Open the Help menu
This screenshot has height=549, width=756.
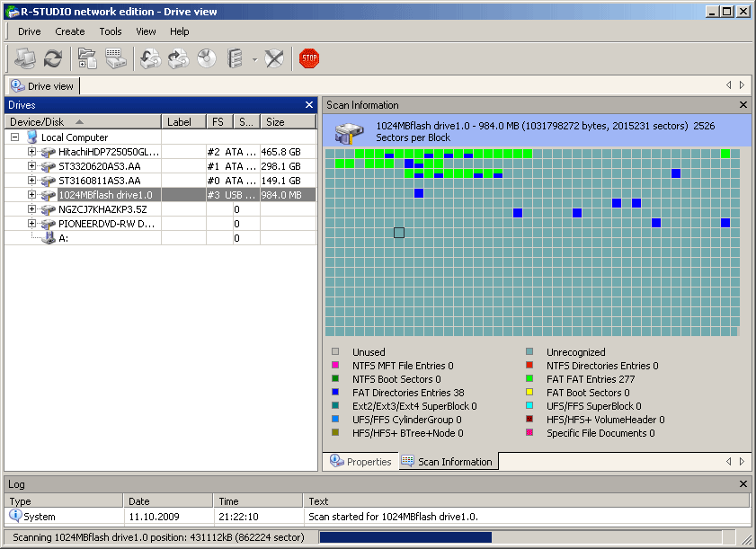(x=180, y=31)
